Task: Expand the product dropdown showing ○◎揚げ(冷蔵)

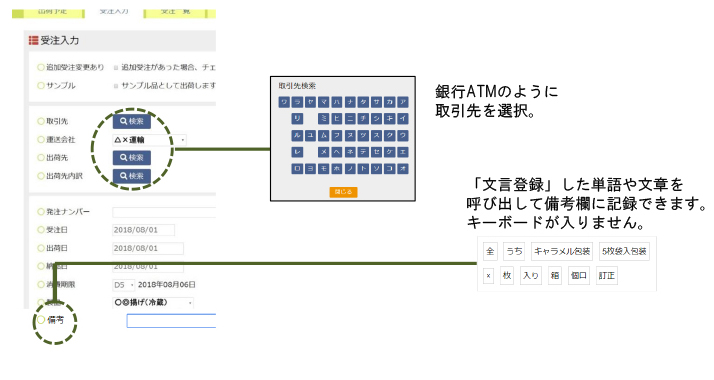Action: [x=153, y=302]
